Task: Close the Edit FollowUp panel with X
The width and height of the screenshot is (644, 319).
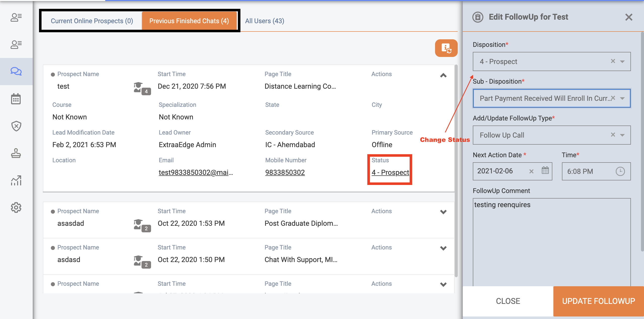Action: [629, 17]
